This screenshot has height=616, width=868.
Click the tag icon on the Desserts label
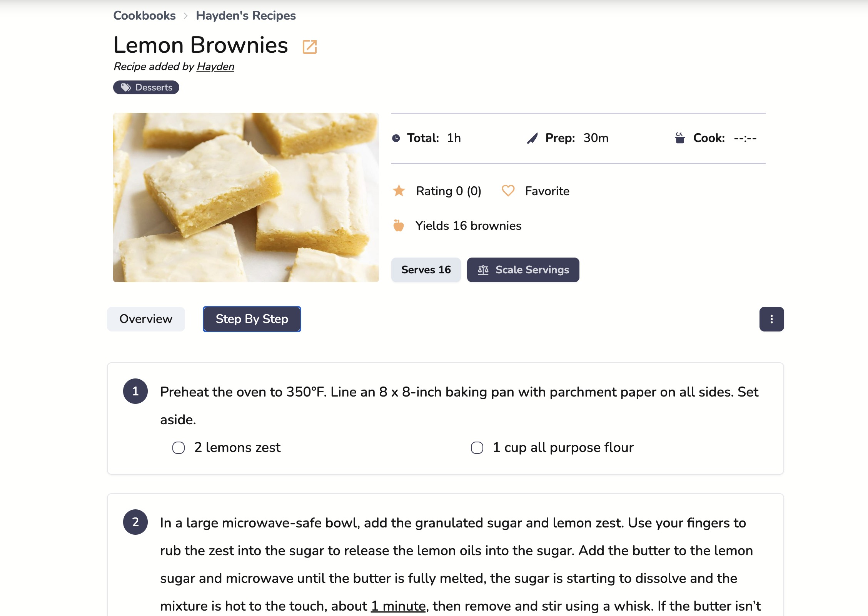click(x=126, y=87)
